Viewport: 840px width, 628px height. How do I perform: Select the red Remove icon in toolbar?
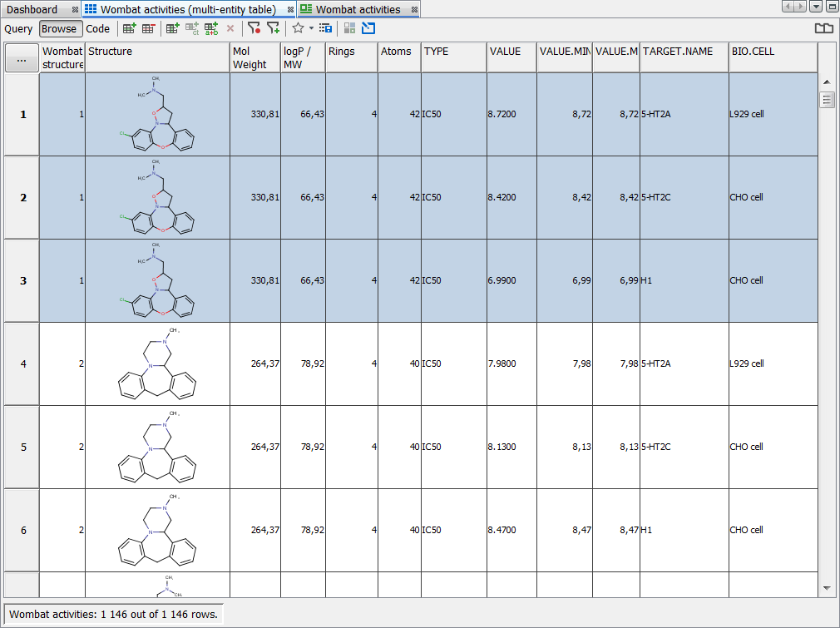pos(230,27)
